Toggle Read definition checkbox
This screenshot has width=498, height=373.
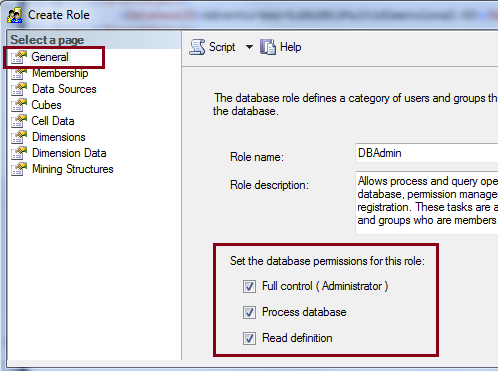pos(249,338)
